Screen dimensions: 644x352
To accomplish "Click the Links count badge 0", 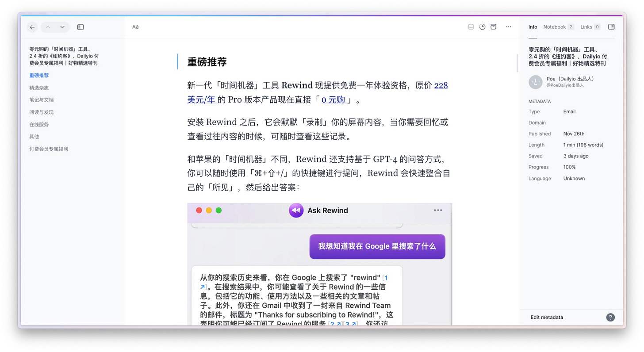I will click(597, 27).
